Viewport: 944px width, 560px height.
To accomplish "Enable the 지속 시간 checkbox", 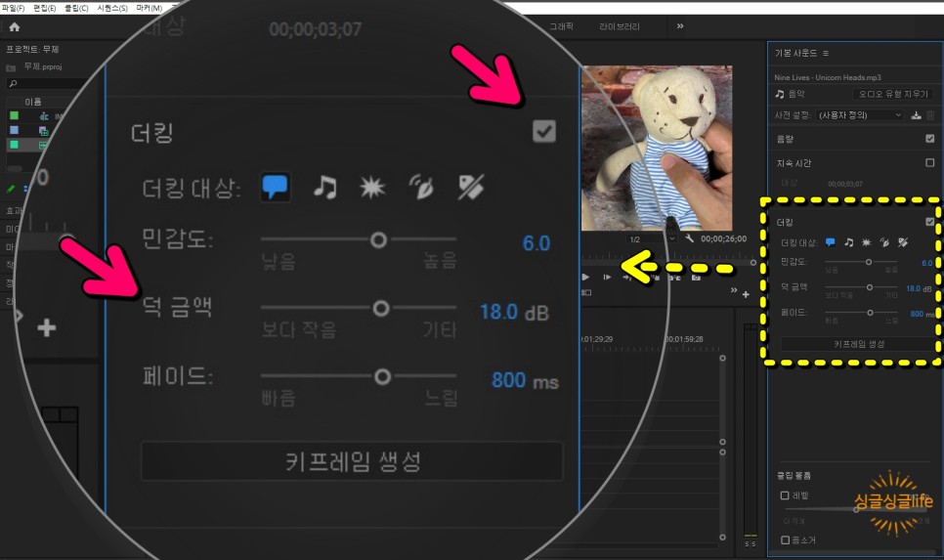I will [929, 162].
